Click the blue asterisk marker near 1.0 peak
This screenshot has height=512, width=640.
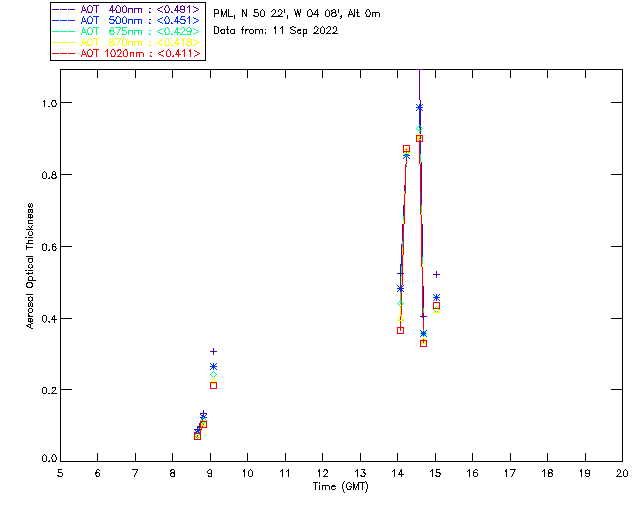419,108
